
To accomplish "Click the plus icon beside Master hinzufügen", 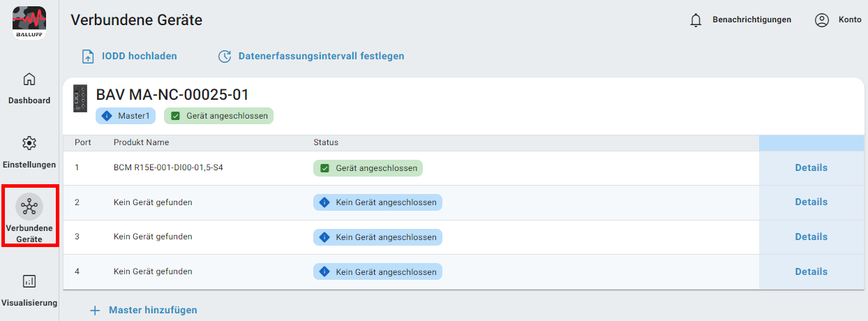I will click(95, 311).
